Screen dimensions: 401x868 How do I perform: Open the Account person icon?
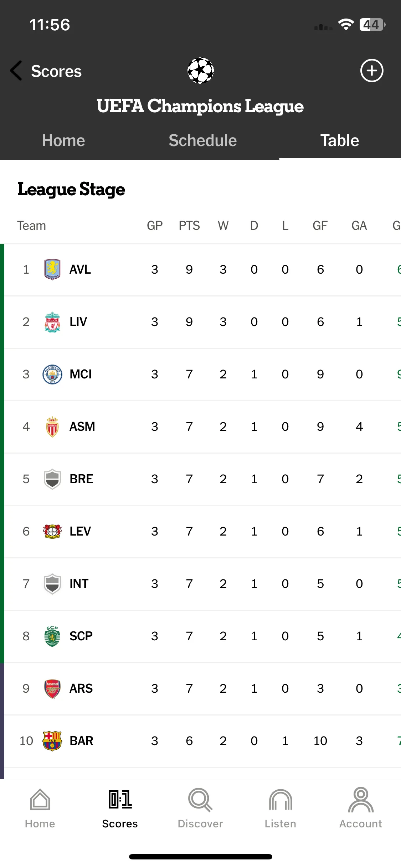point(361,800)
